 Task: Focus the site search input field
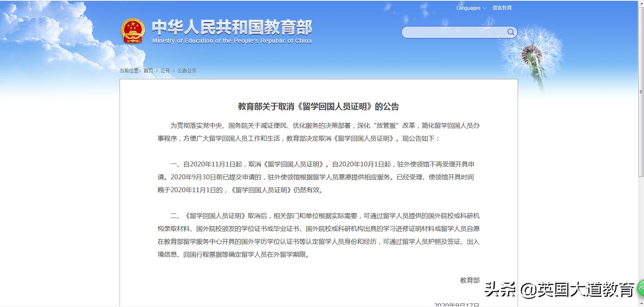point(454,32)
